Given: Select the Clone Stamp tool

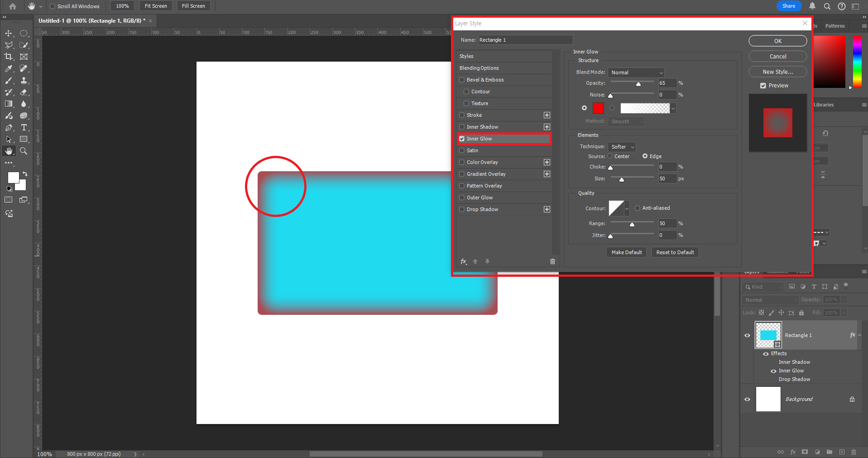Looking at the screenshot, I should click(x=24, y=80).
